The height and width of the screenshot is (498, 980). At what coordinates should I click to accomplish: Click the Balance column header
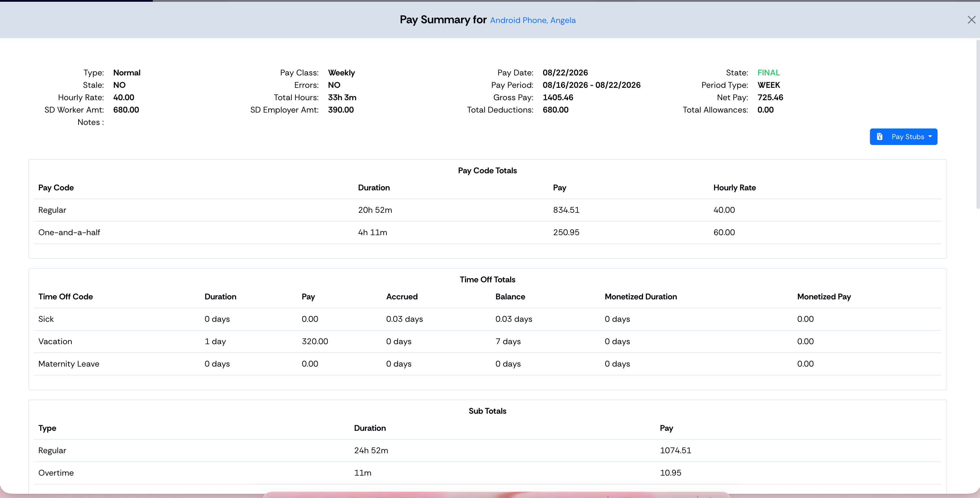coord(510,297)
